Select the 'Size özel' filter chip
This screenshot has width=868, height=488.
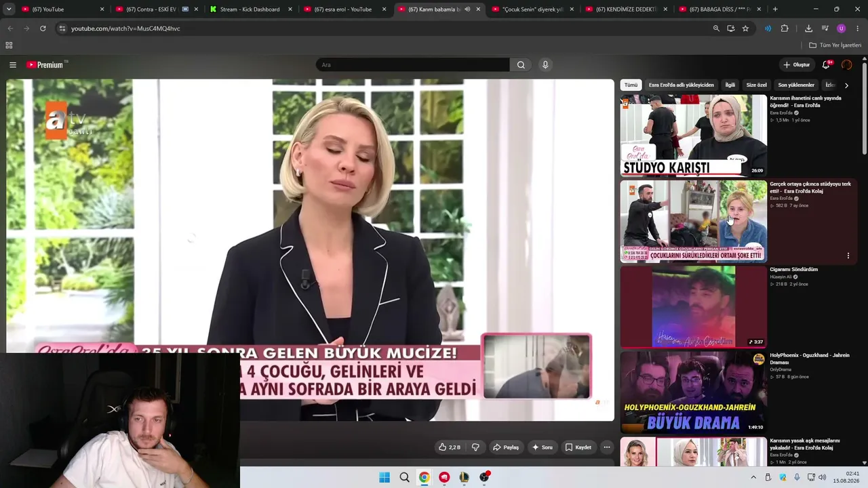pos(756,85)
